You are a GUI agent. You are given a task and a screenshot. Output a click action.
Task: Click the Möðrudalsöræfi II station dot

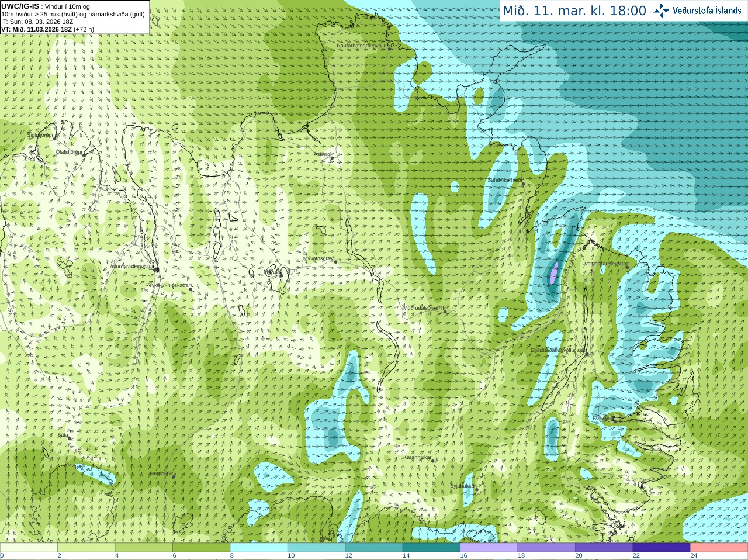[445, 312]
